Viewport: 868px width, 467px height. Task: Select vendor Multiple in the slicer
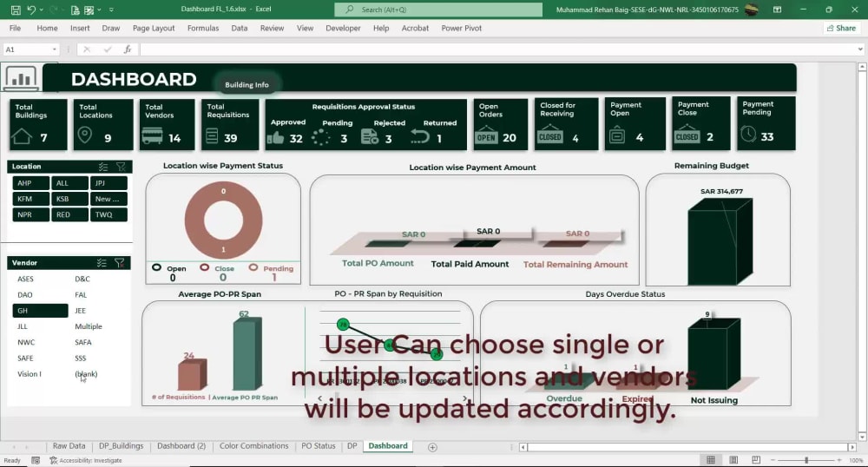[x=99, y=326]
